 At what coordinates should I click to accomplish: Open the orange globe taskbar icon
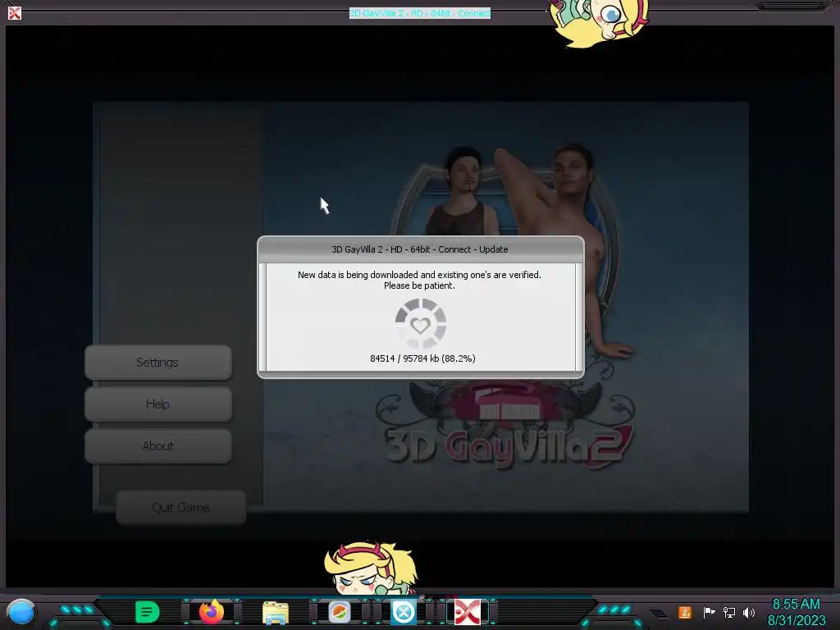(x=339, y=612)
